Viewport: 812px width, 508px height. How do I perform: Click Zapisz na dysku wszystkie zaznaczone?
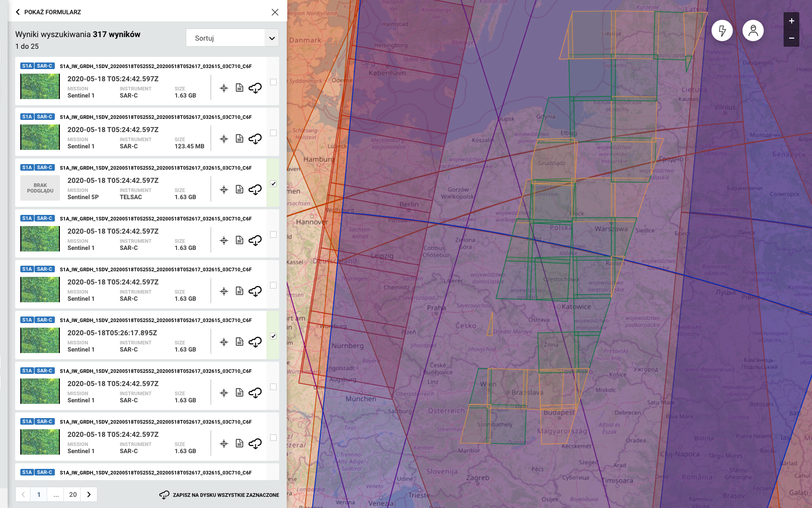click(219, 495)
